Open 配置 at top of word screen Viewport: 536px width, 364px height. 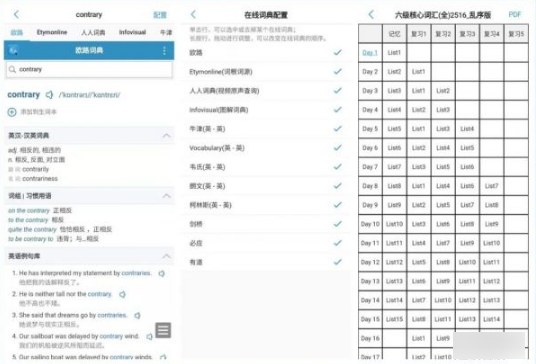point(160,15)
